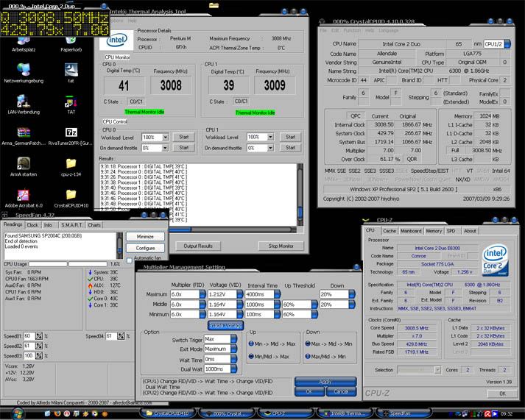Switch to SpeedFan via taskbar button
Viewport: 525px width, 420px height.
tap(404, 413)
